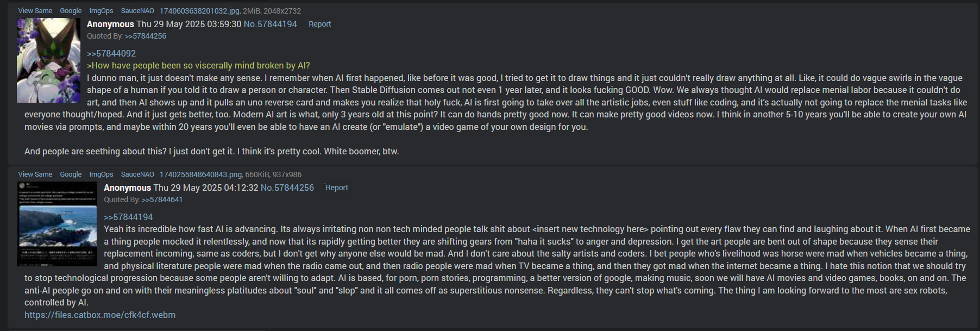
Task: Expand the coastal landscape thumbnail
Action: coord(57,224)
